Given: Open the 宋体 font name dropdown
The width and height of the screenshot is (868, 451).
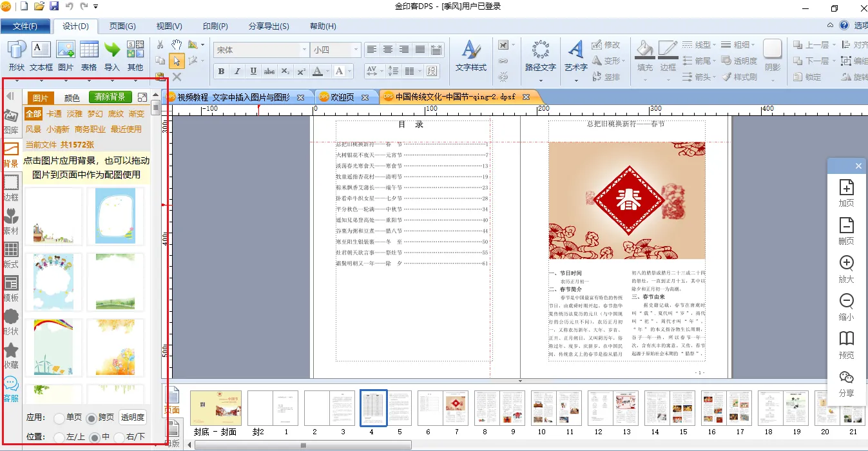Looking at the screenshot, I should tap(304, 50).
